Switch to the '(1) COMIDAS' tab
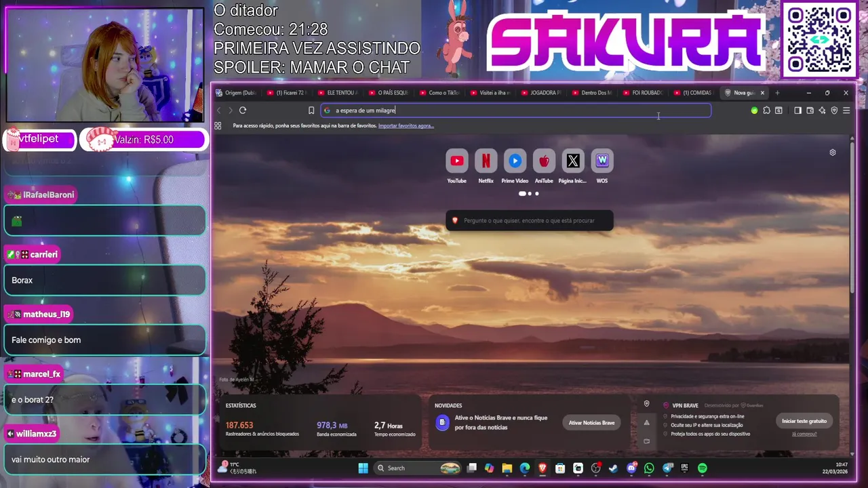The height and width of the screenshot is (488, 868). click(694, 93)
